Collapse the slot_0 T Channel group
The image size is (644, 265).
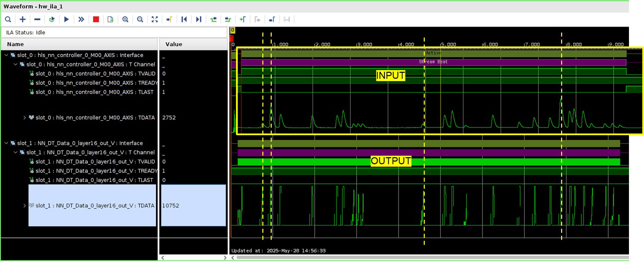[x=16, y=64]
